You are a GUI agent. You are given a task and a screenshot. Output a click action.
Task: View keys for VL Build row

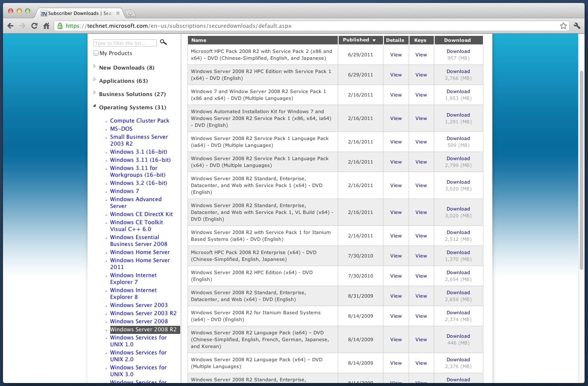(x=421, y=212)
